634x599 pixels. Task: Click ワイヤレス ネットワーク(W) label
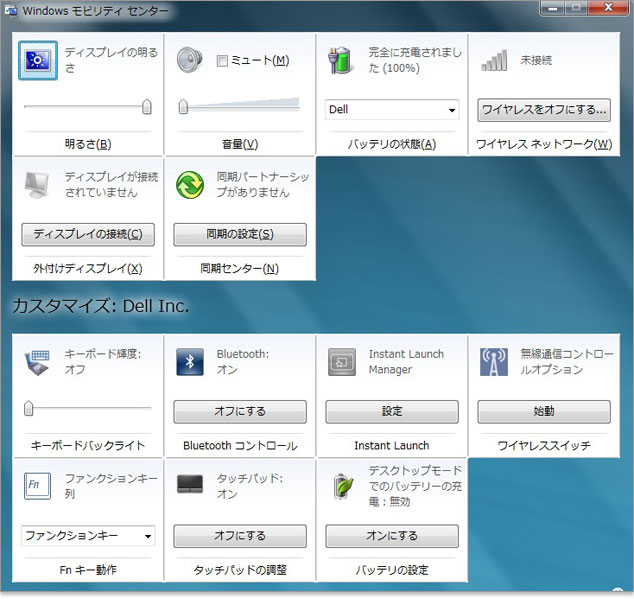click(544, 144)
